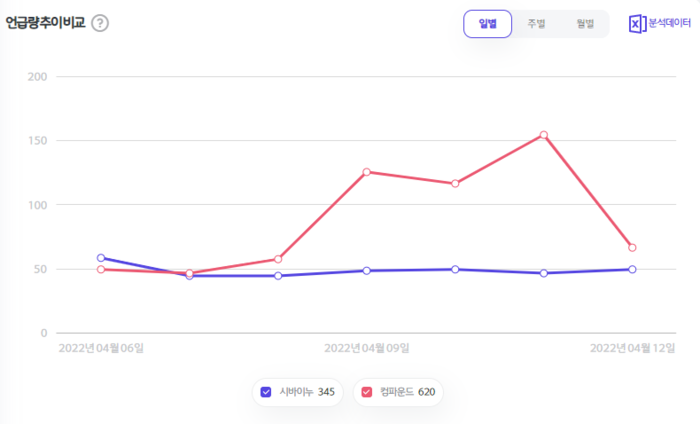
Task: Click the 2022년 04월 12일 axis label
Action: pos(632,348)
